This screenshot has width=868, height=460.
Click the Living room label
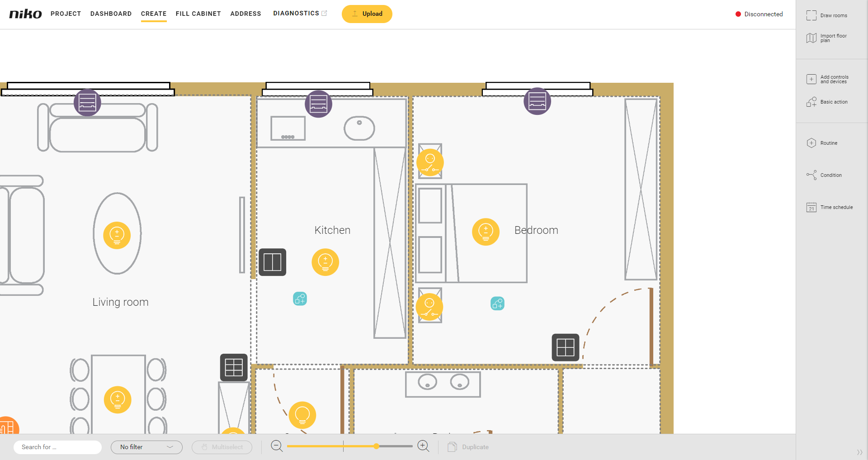pyautogui.click(x=120, y=302)
